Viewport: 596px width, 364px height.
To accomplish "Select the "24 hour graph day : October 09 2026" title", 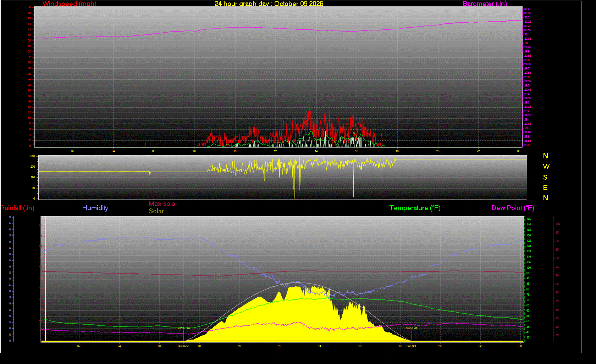I will (269, 4).
